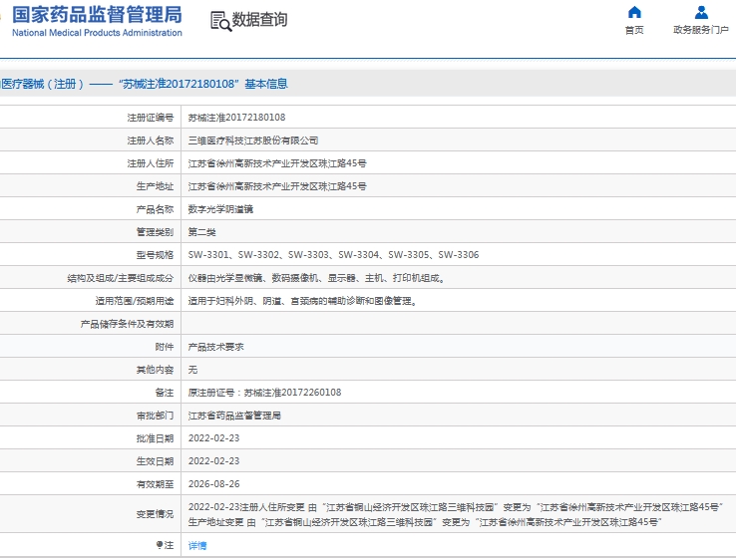
Task: Click the 附件 row label
Action: tap(165, 347)
